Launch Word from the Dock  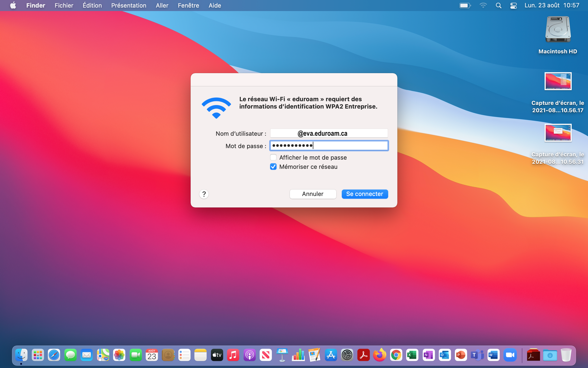(x=494, y=355)
